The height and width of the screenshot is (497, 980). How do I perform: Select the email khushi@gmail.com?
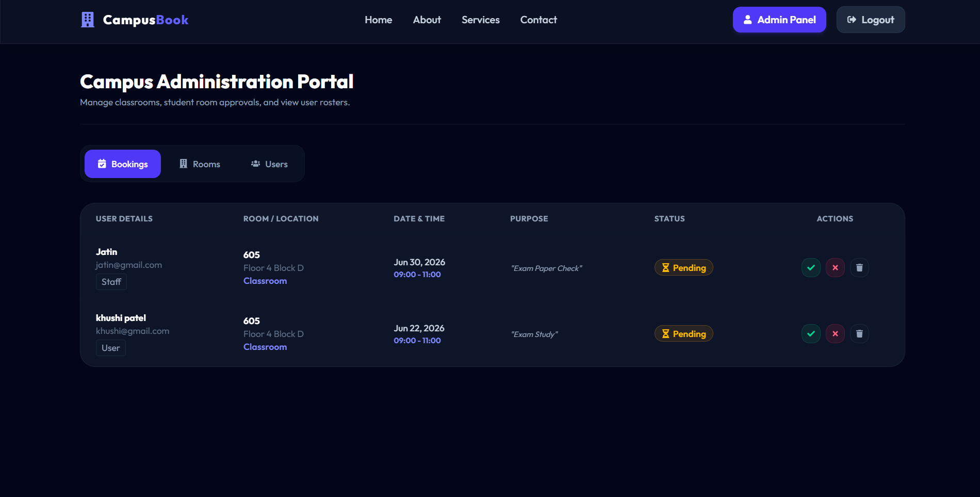click(133, 331)
